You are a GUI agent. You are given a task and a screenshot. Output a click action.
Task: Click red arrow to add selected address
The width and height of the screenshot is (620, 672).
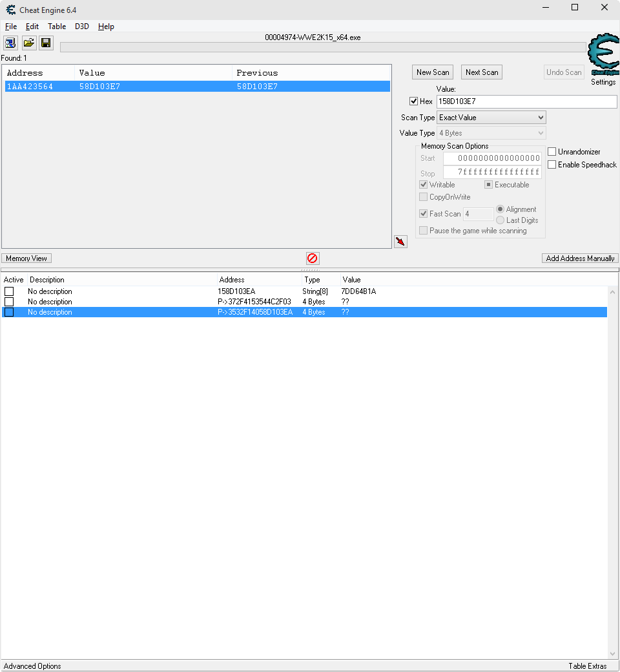(x=400, y=242)
